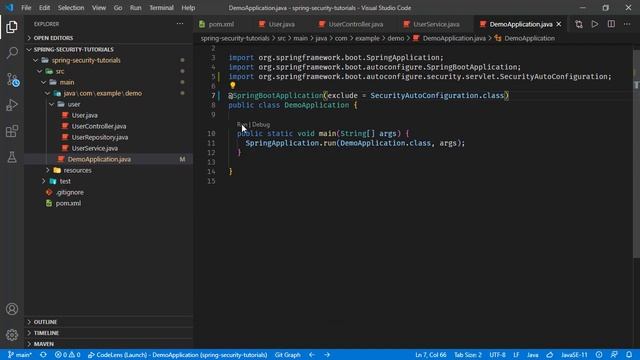Open Explorer more actions ellipsis
Image resolution: width=640 pixels, height=360 pixels.
click(180, 24)
